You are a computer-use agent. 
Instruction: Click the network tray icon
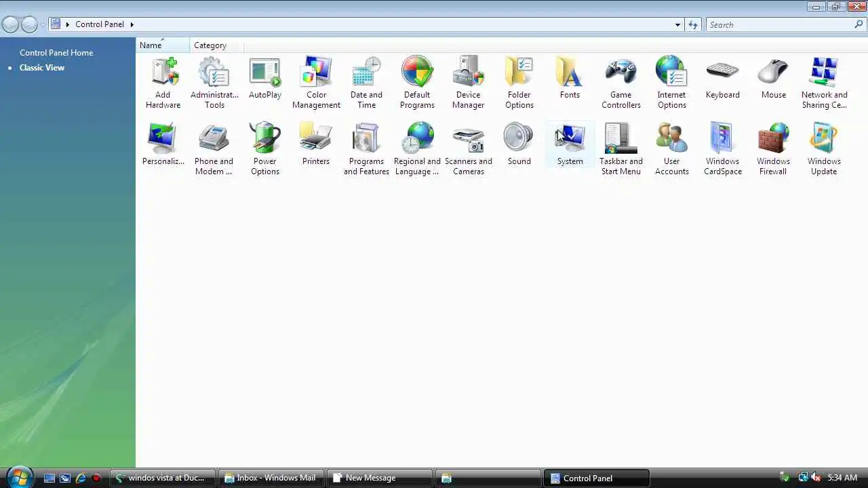tap(803, 478)
